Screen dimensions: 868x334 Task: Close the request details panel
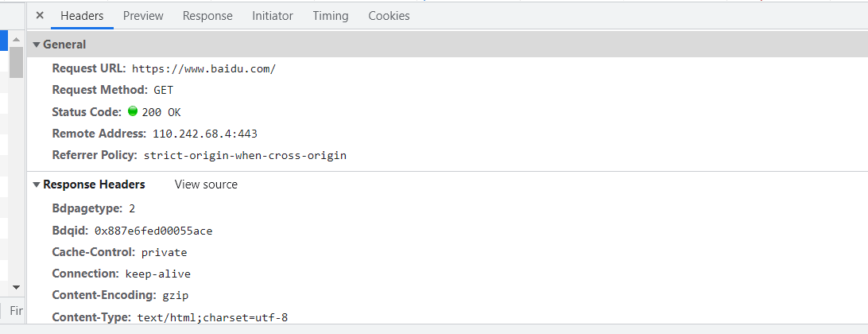[x=39, y=16]
